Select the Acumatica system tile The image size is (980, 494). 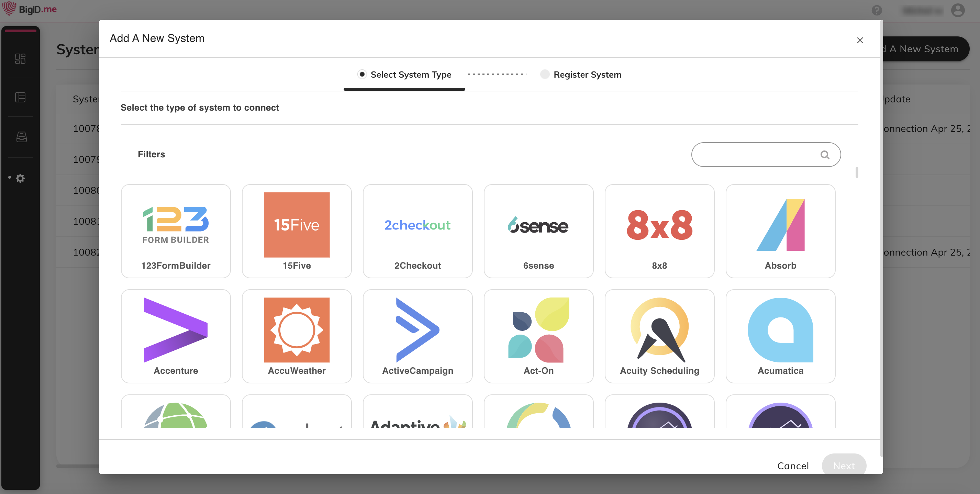(x=780, y=336)
